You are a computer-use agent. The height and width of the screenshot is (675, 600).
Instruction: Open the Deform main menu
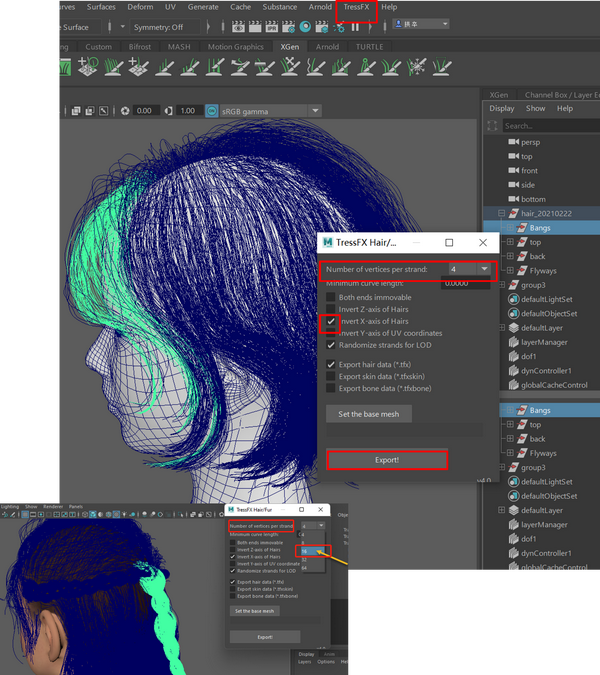(x=140, y=7)
